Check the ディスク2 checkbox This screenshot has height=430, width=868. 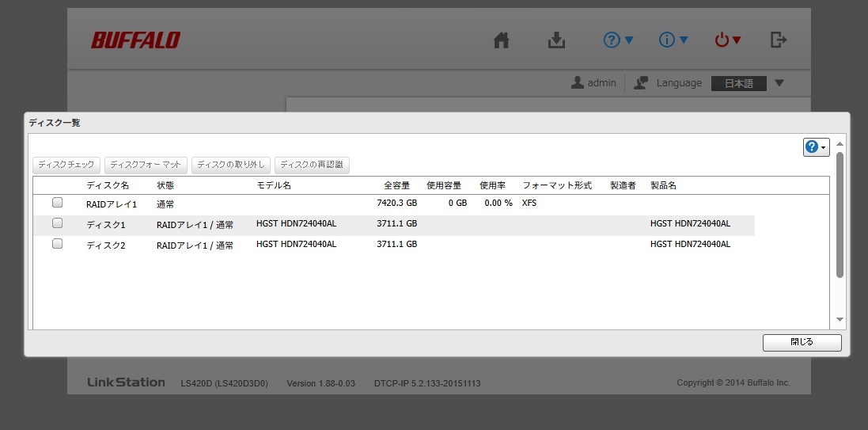pos(57,244)
